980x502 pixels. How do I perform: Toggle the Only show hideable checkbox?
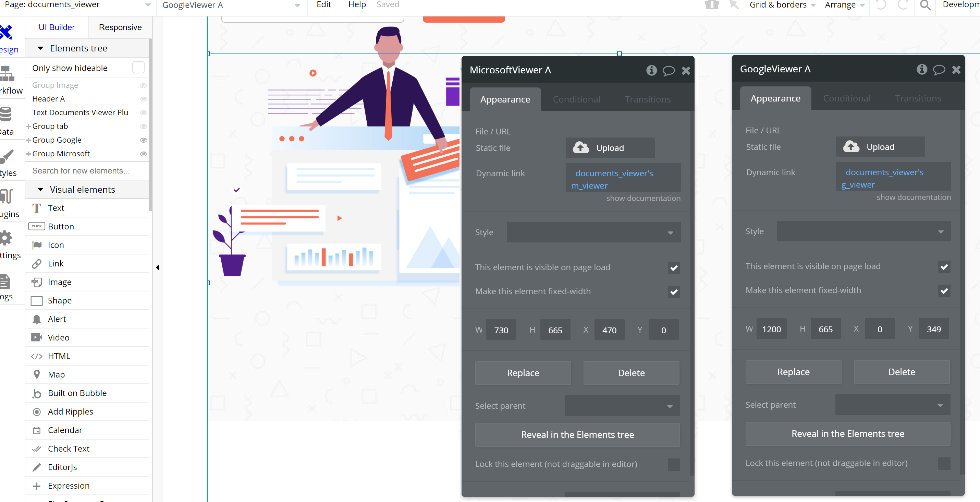click(x=138, y=67)
